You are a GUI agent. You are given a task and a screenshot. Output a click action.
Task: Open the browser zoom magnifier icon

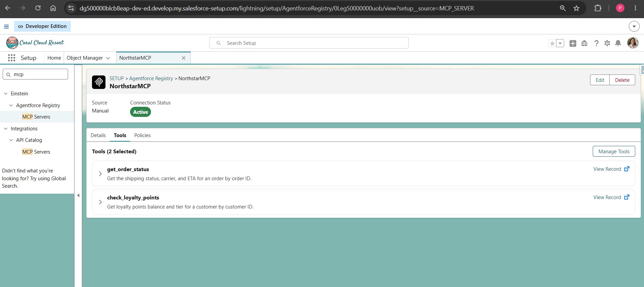[x=562, y=8]
